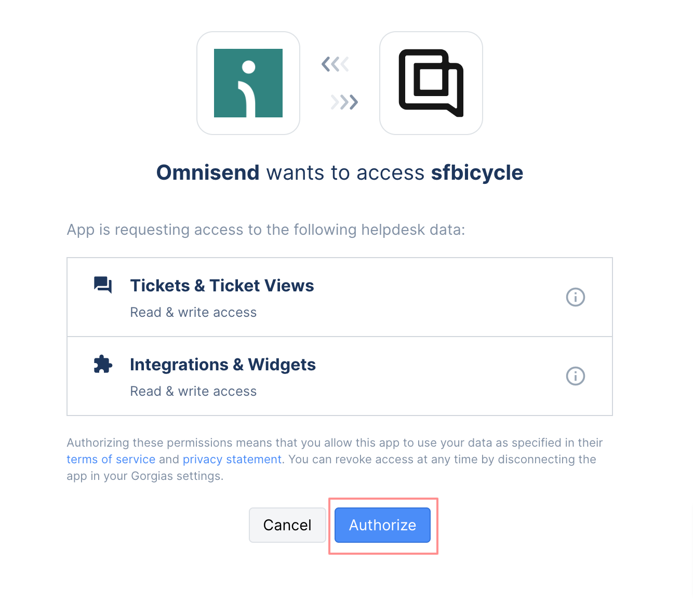
Task: Click Read & write access under Tickets
Action: [193, 312]
